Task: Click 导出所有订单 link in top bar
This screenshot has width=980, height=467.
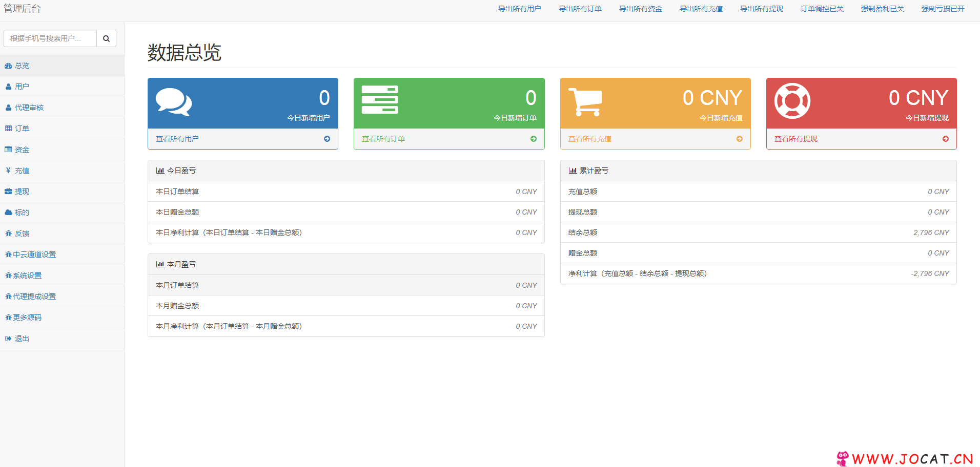Action: click(580, 9)
